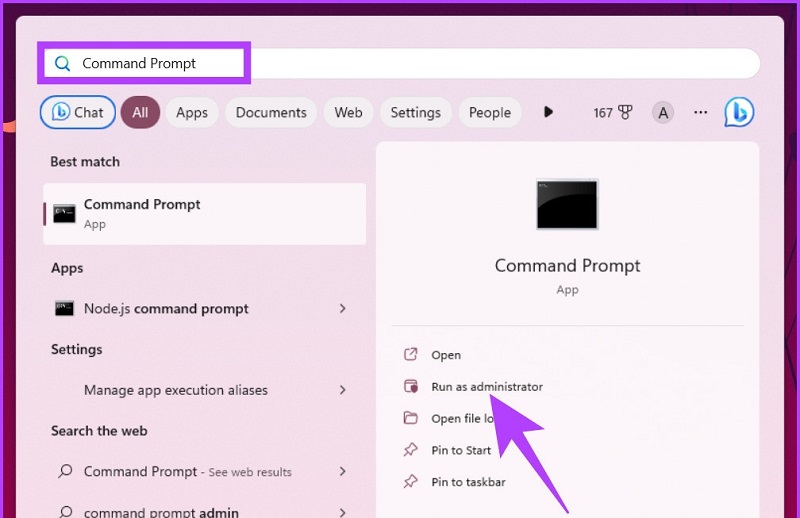Open the account avatar labeled A

click(663, 112)
